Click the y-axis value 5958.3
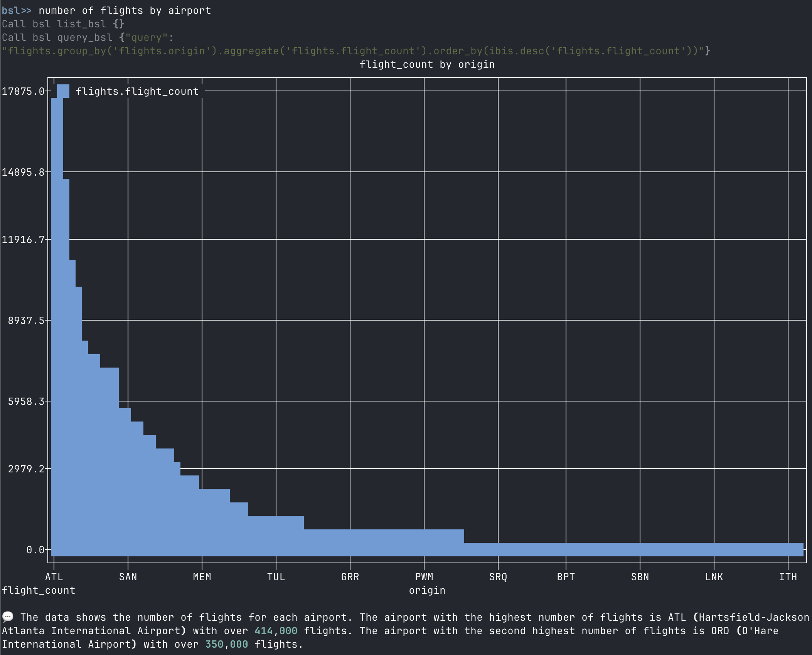This screenshot has height=655, width=812. pyautogui.click(x=26, y=401)
